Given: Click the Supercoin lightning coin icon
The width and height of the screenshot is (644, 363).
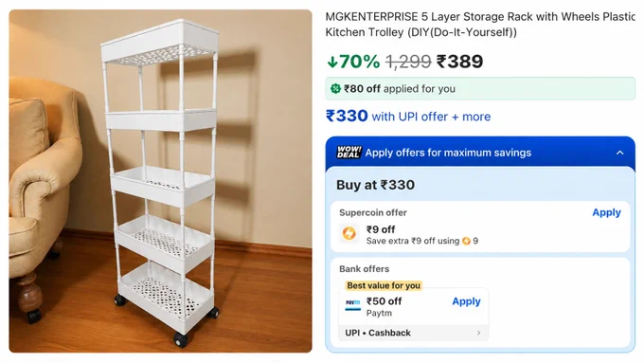Looking at the screenshot, I should [349, 233].
